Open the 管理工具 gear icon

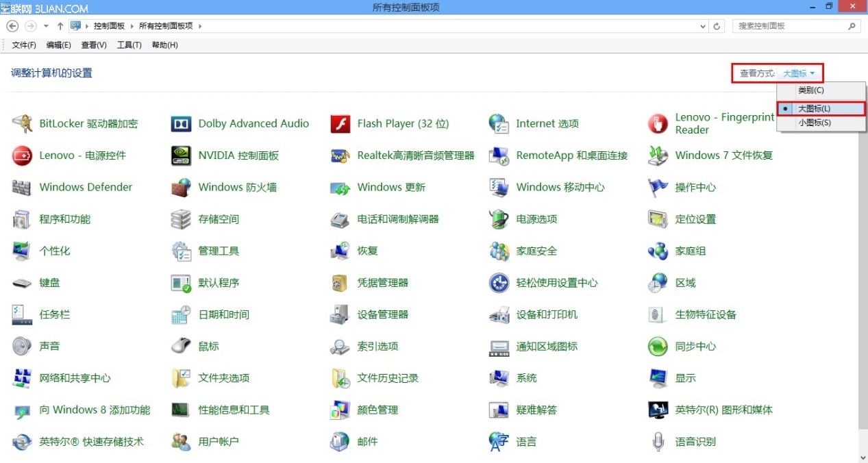pyautogui.click(x=181, y=251)
